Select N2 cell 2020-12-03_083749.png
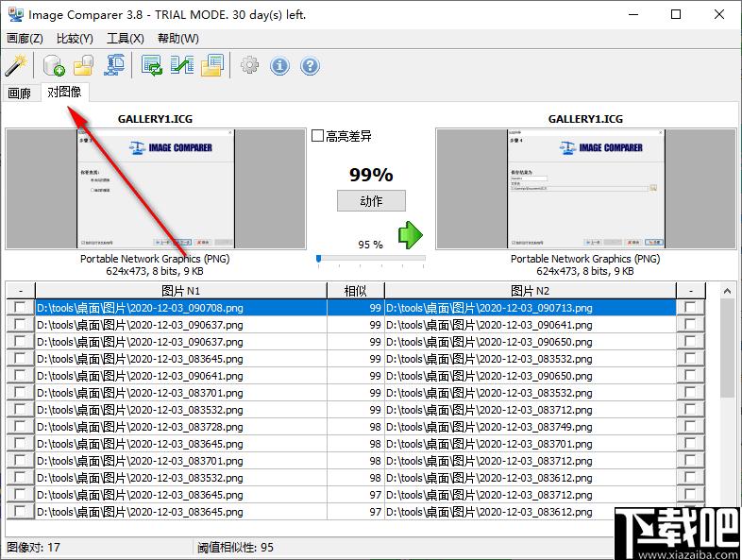The width and height of the screenshot is (742, 560). pyautogui.click(x=530, y=427)
